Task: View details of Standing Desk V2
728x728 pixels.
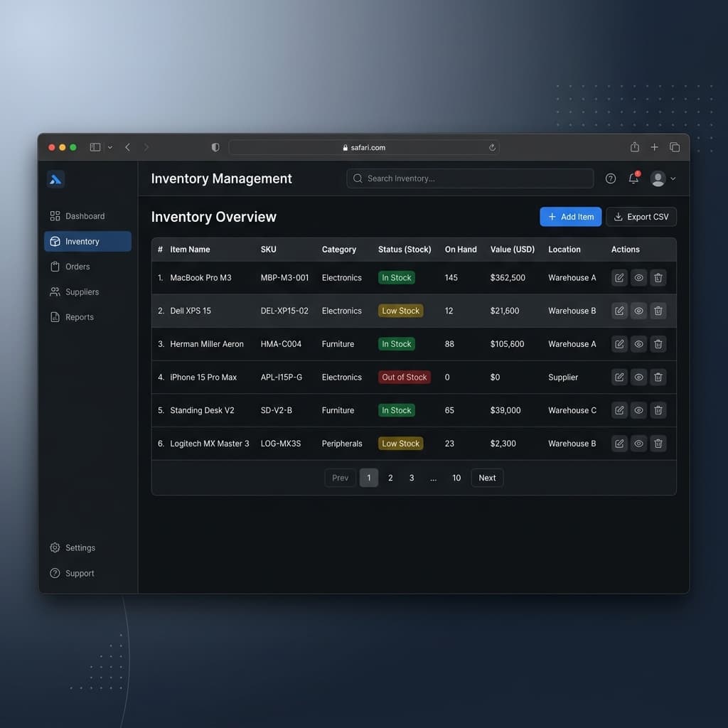Action: (x=638, y=410)
